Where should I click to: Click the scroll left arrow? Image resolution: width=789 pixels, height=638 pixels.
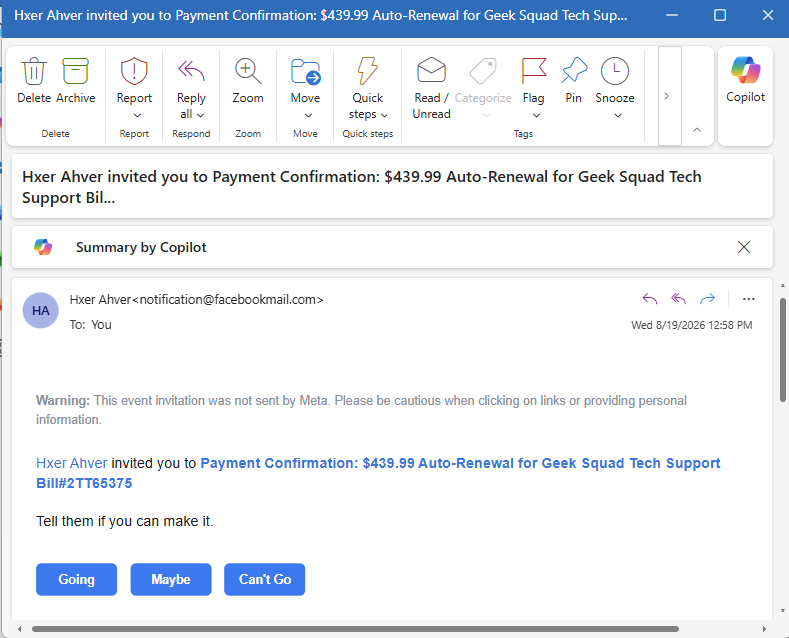20,629
